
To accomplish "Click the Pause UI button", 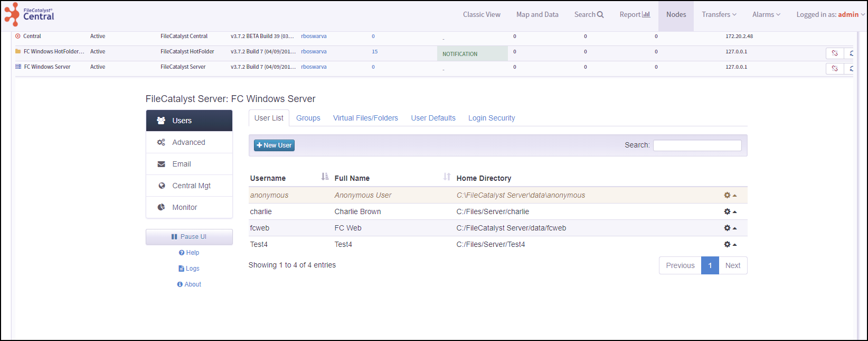I will tap(189, 237).
